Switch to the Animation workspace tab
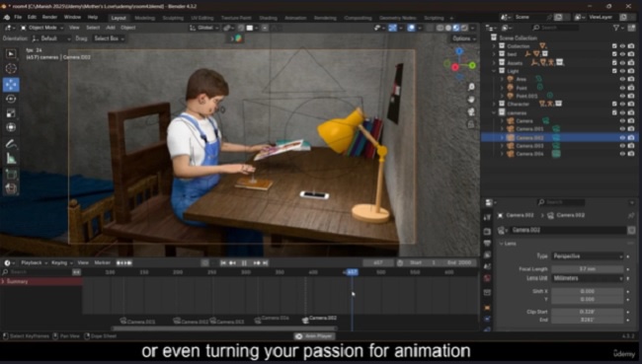The width and height of the screenshot is (642, 364). click(295, 18)
